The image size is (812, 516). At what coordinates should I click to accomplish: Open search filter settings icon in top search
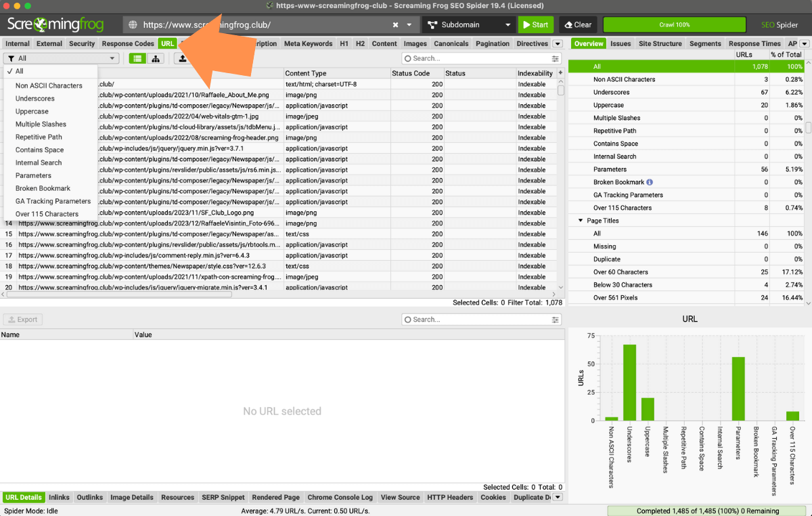pyautogui.click(x=556, y=59)
